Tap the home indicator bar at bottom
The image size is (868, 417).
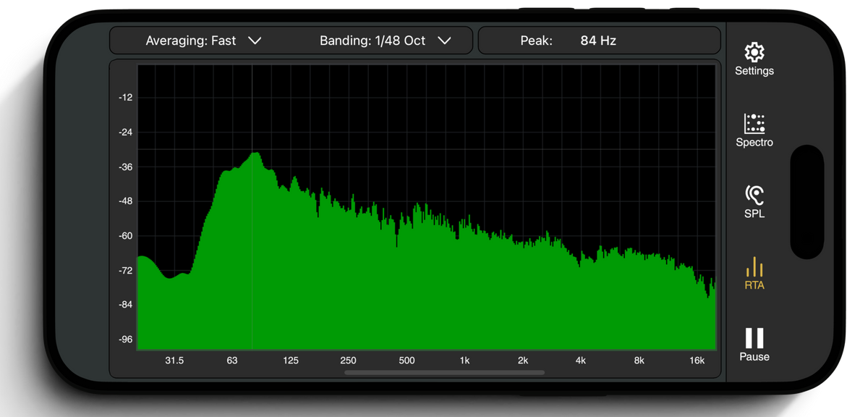(x=444, y=373)
